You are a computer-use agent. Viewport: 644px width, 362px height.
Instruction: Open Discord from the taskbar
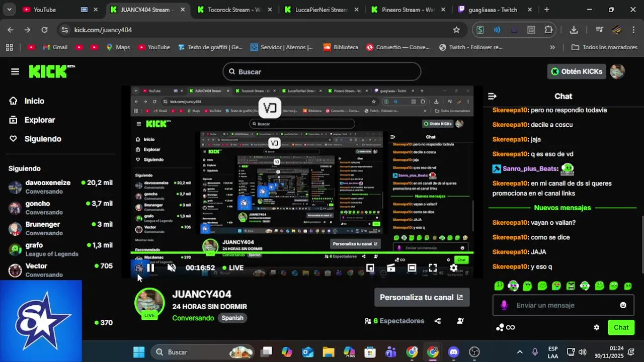click(x=453, y=352)
